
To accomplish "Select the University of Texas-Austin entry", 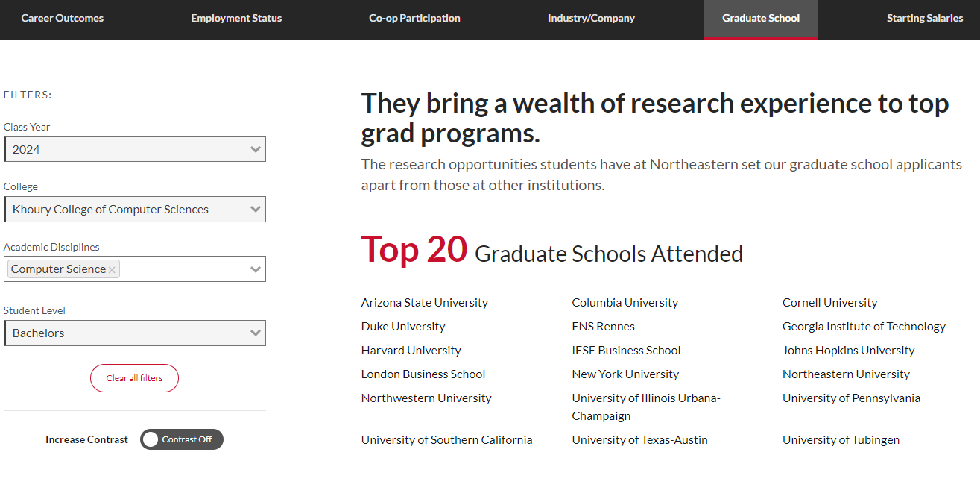I will click(x=640, y=440).
